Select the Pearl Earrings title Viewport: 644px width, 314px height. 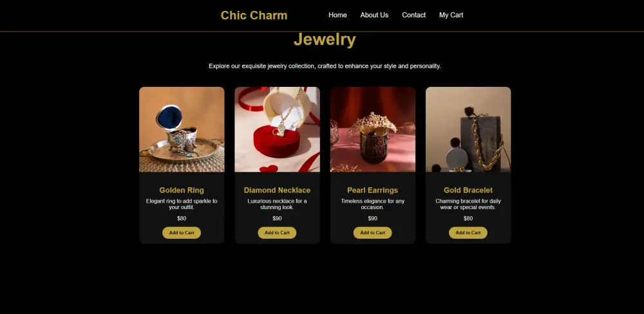[372, 190]
